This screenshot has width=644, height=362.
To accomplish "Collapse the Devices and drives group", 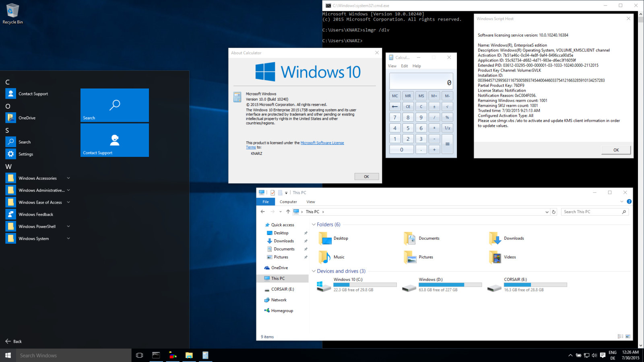I will 314,271.
